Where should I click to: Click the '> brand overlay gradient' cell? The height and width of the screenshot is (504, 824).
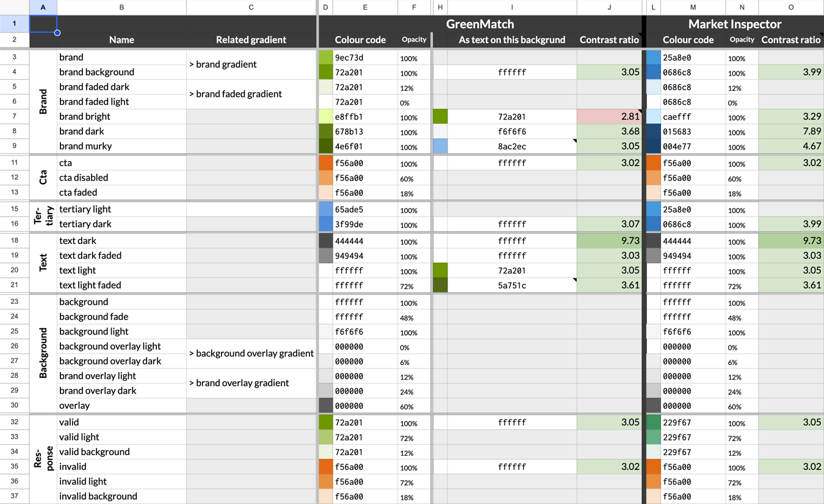click(x=251, y=383)
